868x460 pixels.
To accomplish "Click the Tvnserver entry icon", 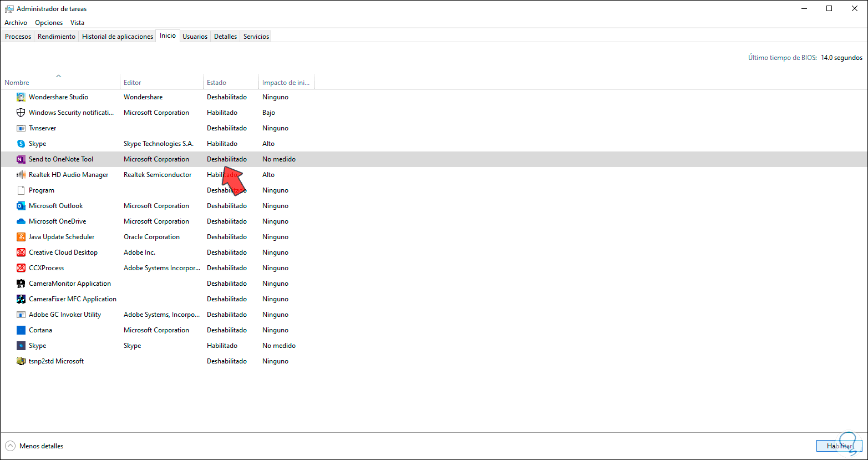I will (x=21, y=128).
